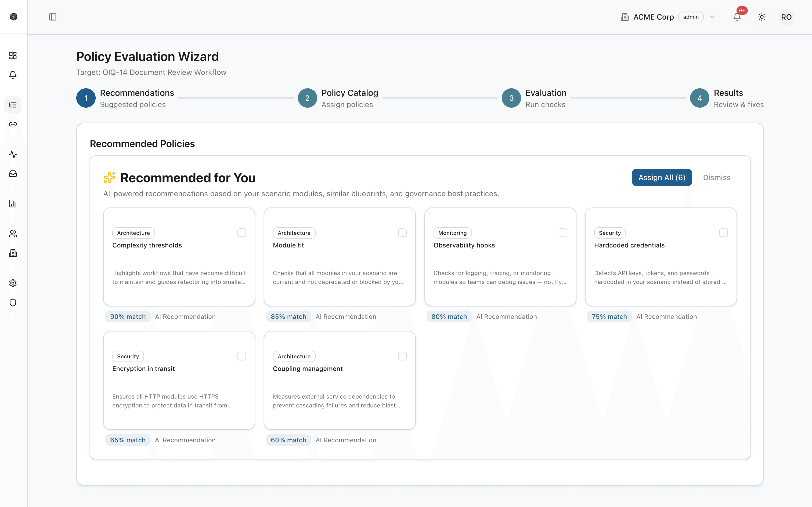The image size is (812, 507).
Task: View analytics via the bar chart sidebar icon
Action: coord(13,203)
